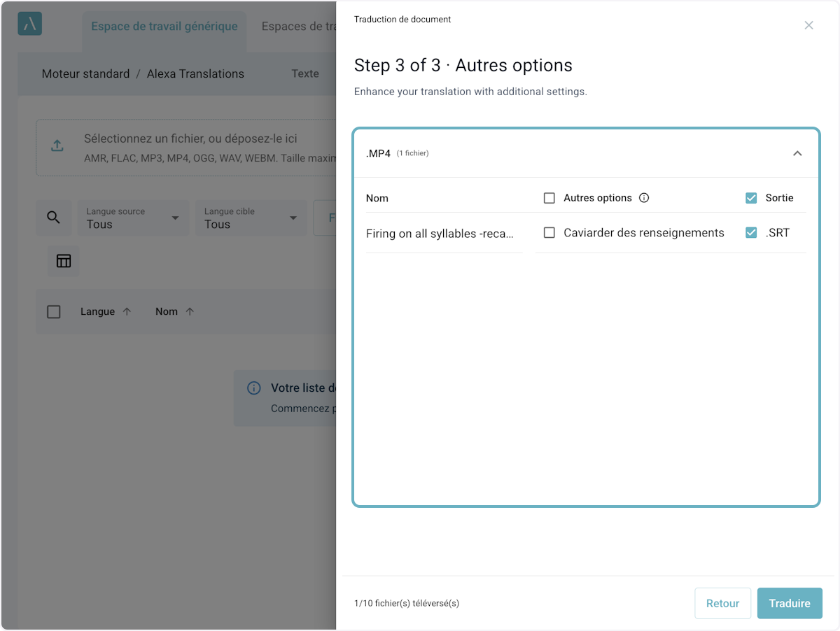Uncheck the .SRT output checkbox

(751, 232)
